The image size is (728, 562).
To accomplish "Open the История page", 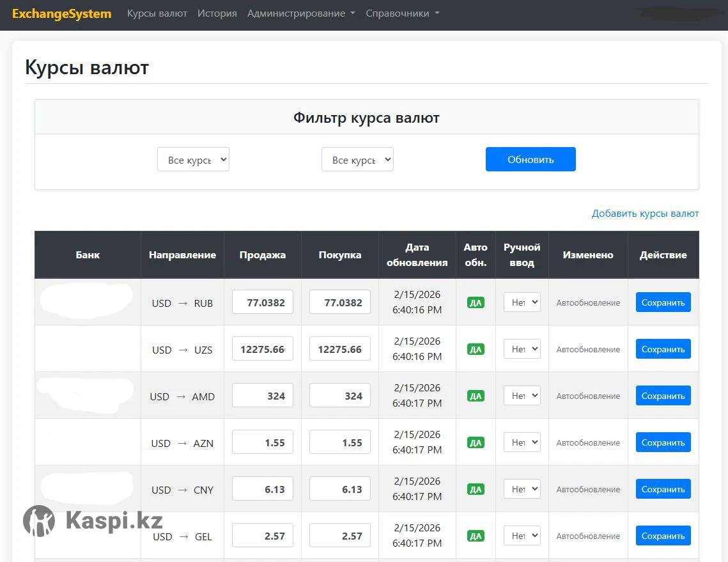I will click(x=217, y=13).
